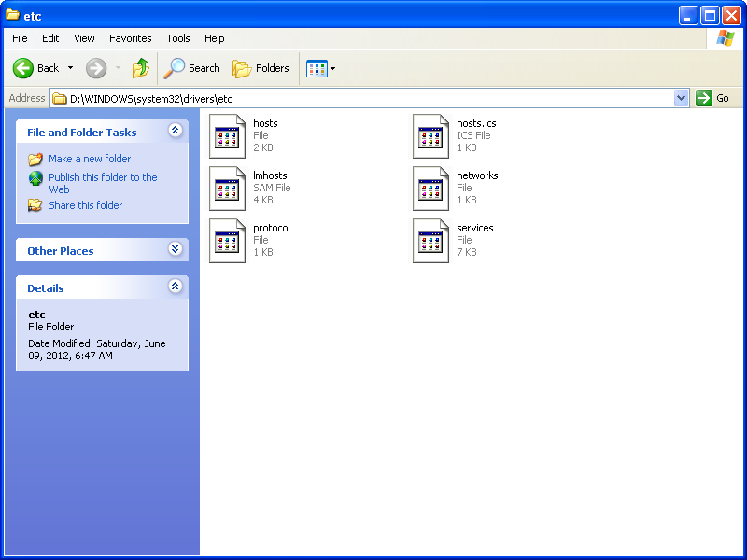Select the hosts.ics file icon
The width and height of the screenshot is (747, 560).
(x=430, y=136)
